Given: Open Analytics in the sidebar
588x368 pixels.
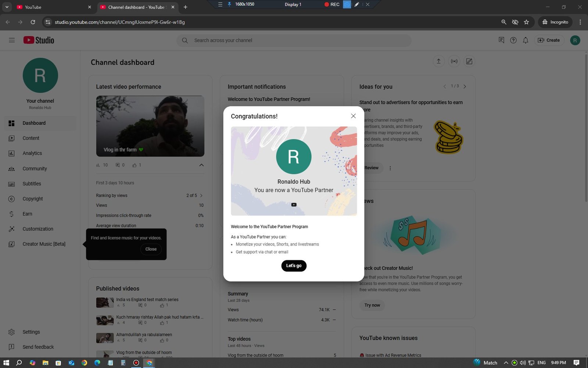Looking at the screenshot, I should click(x=40, y=153).
